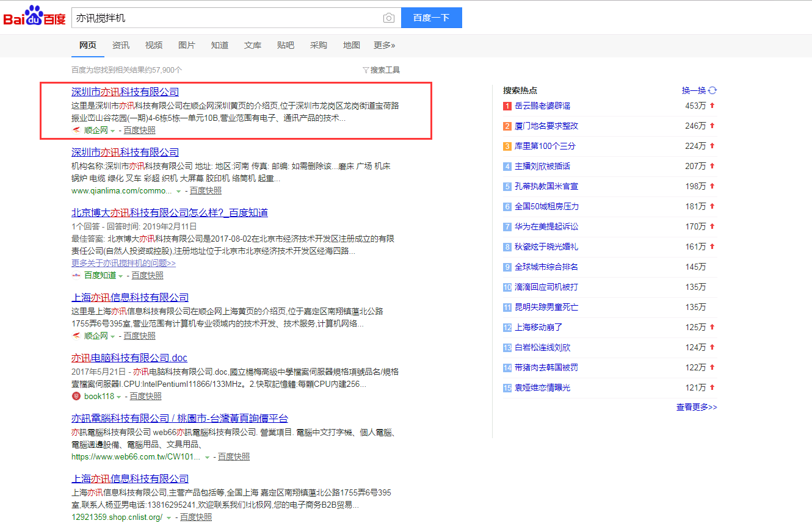Click the www.qianlima.com URL text
812x526 pixels.
121,191
